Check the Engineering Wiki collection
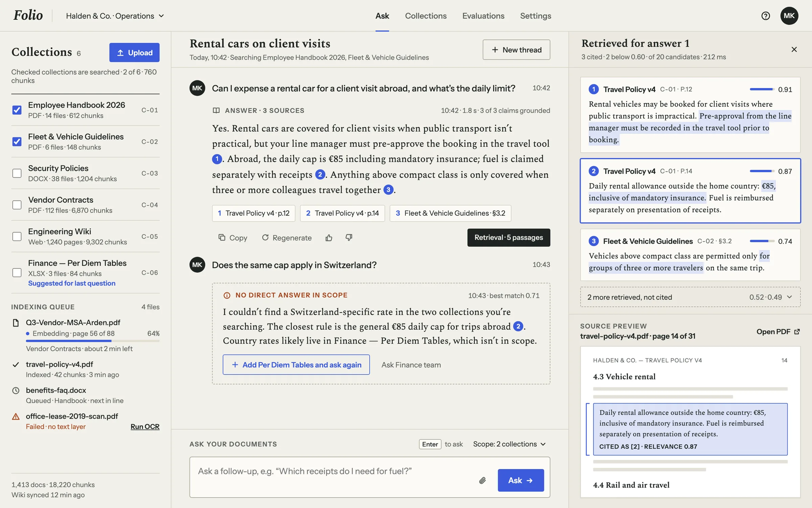The image size is (812, 508). coord(17,236)
